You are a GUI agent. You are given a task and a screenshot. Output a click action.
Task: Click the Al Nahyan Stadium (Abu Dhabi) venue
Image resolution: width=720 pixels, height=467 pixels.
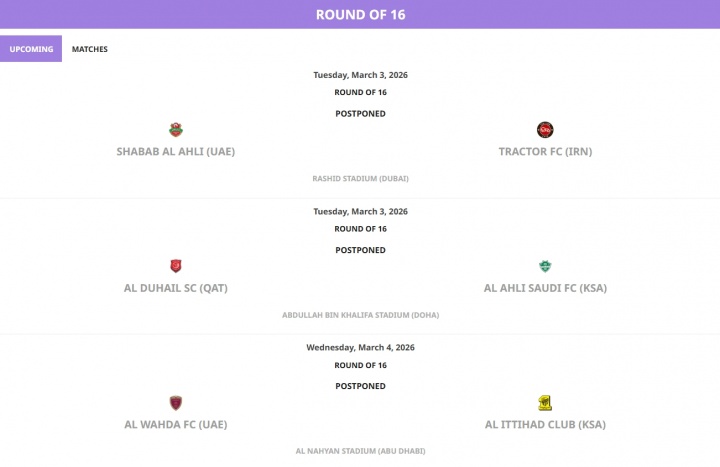click(x=360, y=451)
